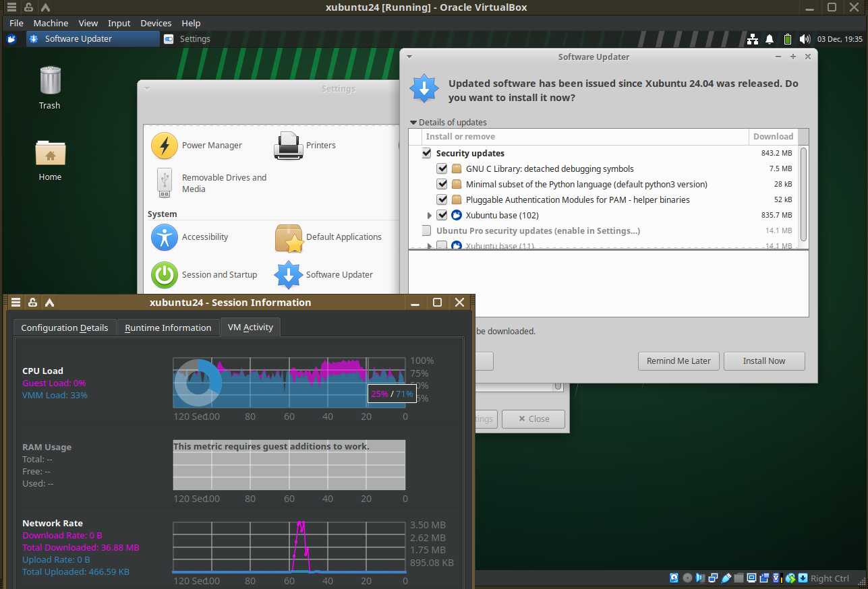Click the keyboard capture arrow icon beside Right Ctrl
The height and width of the screenshot is (589, 868).
click(803, 578)
